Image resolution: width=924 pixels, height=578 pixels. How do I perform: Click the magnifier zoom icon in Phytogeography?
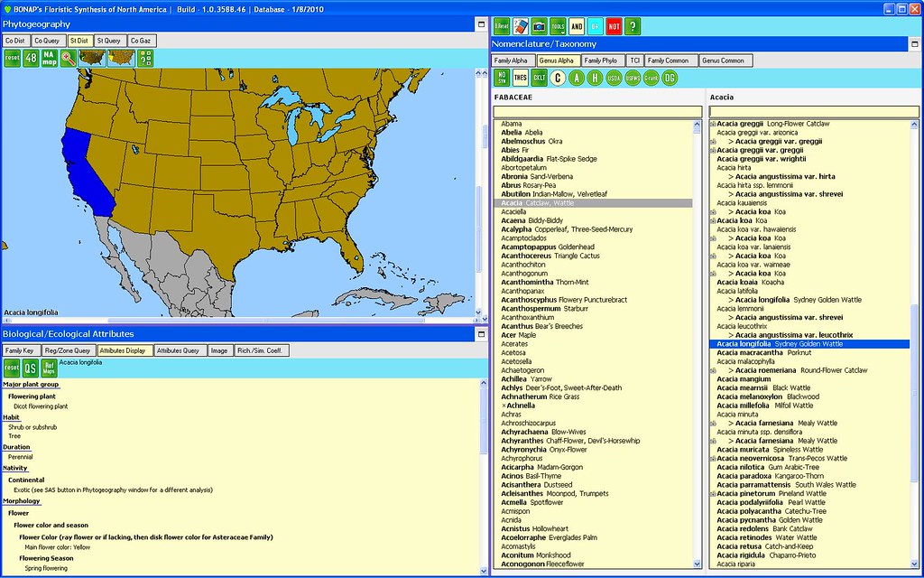tap(69, 58)
